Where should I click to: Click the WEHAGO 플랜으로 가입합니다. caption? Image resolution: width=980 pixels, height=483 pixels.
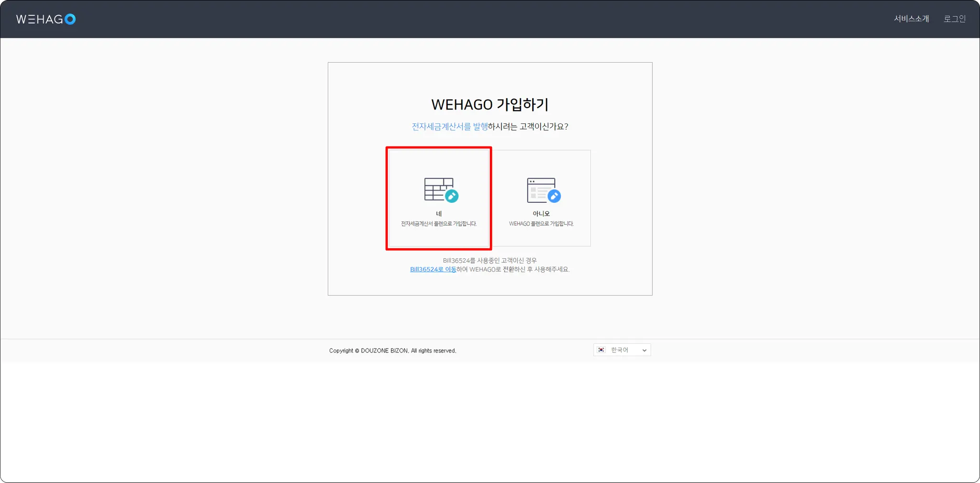coord(541,224)
